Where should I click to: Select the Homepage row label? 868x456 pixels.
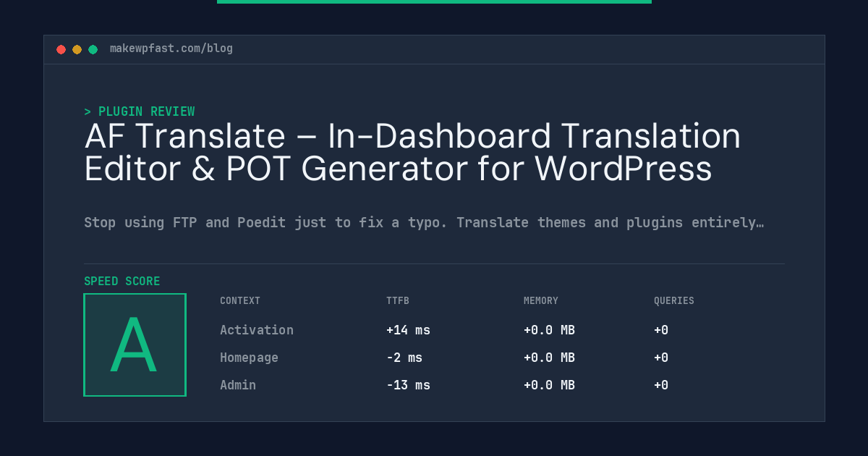(249, 358)
